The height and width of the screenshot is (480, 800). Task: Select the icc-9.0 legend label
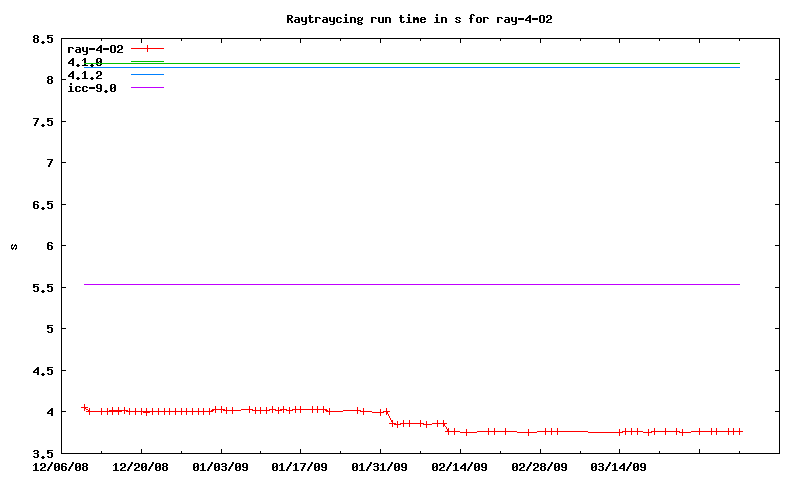click(92, 88)
